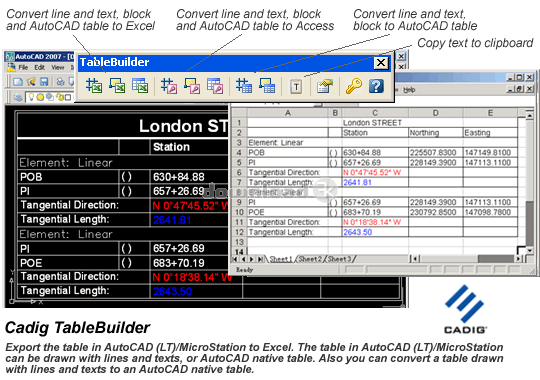Click the golden key registration icon
540x380 pixels.
[354, 86]
